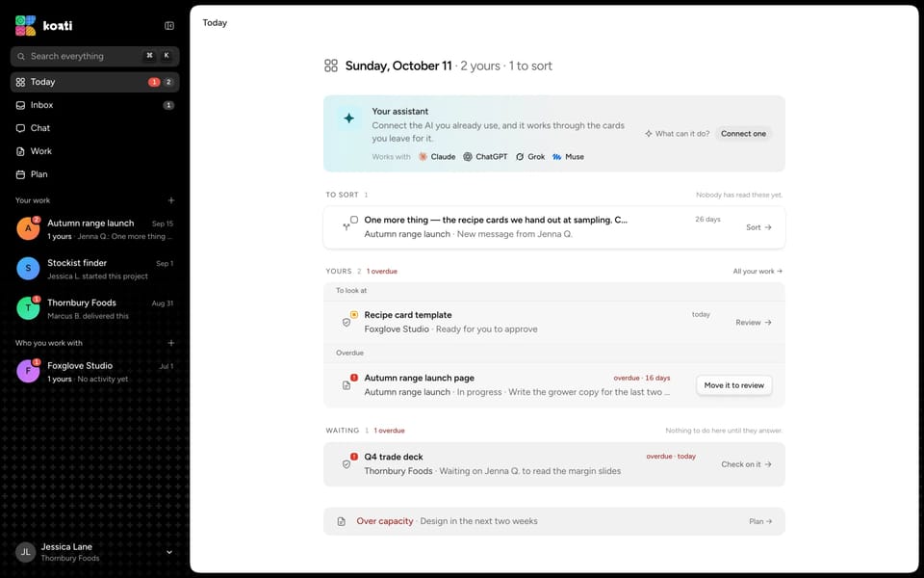The height and width of the screenshot is (578, 924).
Task: Open Foxglove Studio in the sidebar
Action: [95, 372]
